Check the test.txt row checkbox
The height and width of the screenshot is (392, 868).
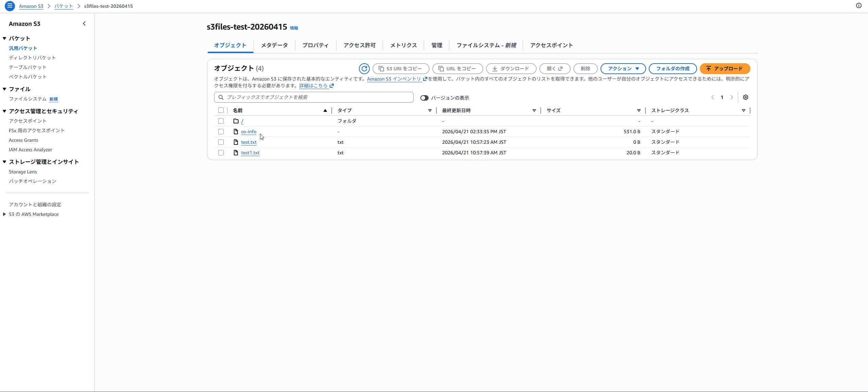click(x=221, y=142)
